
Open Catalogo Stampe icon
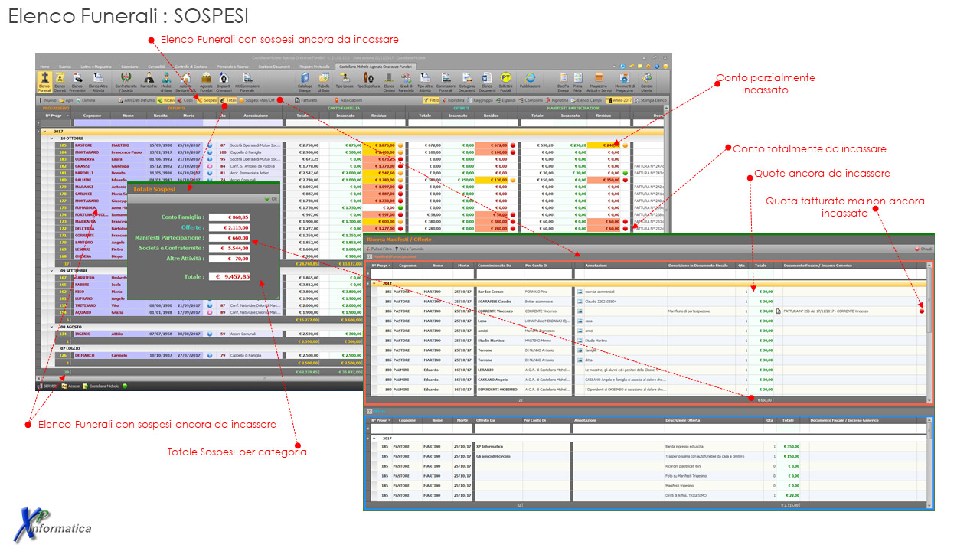tap(304, 83)
